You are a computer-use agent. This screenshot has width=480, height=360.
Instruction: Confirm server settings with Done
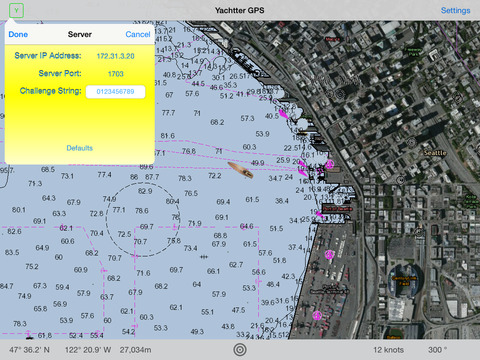click(x=18, y=34)
